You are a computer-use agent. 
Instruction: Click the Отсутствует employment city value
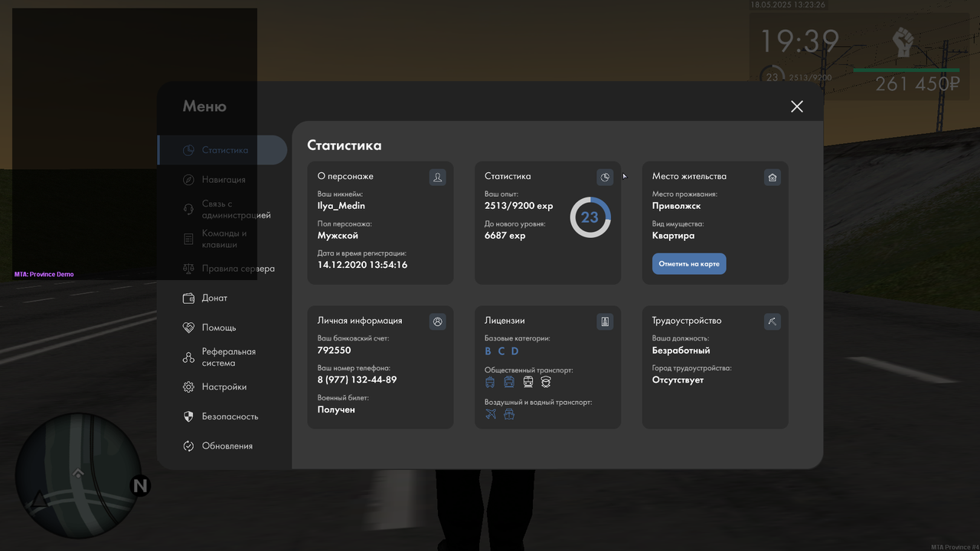tap(678, 380)
